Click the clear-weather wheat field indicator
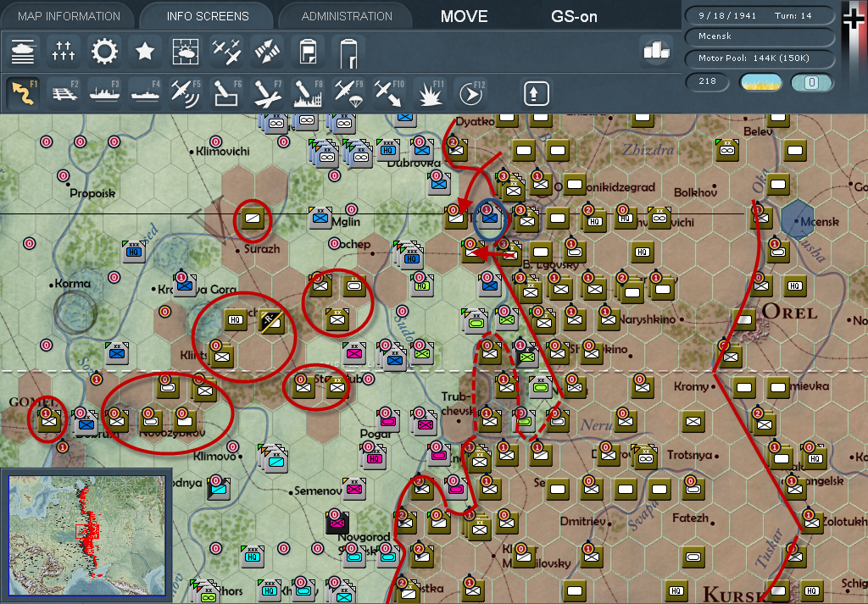Image resolution: width=868 pixels, height=604 pixels. [761, 82]
